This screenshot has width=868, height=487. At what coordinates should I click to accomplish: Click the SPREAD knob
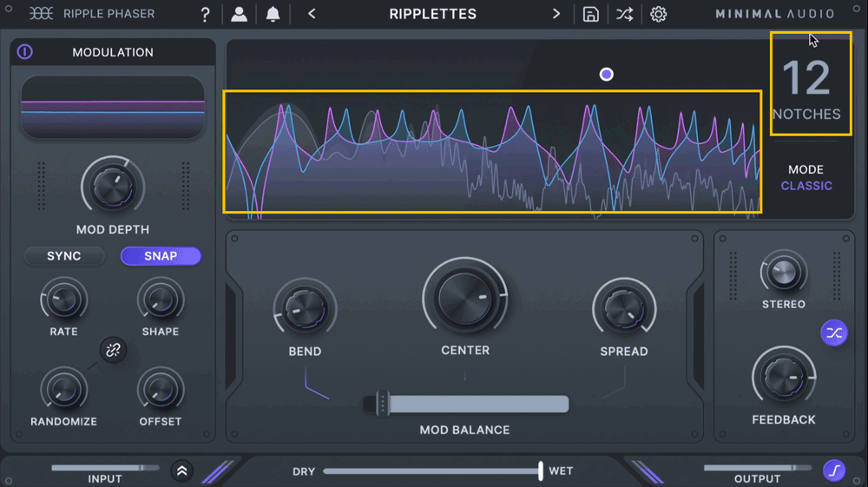624,309
